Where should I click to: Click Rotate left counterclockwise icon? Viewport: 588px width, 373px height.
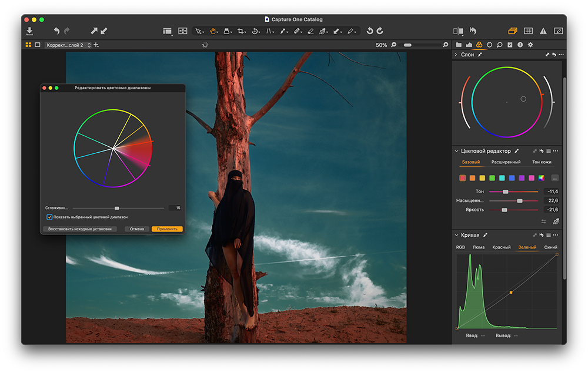coord(370,31)
